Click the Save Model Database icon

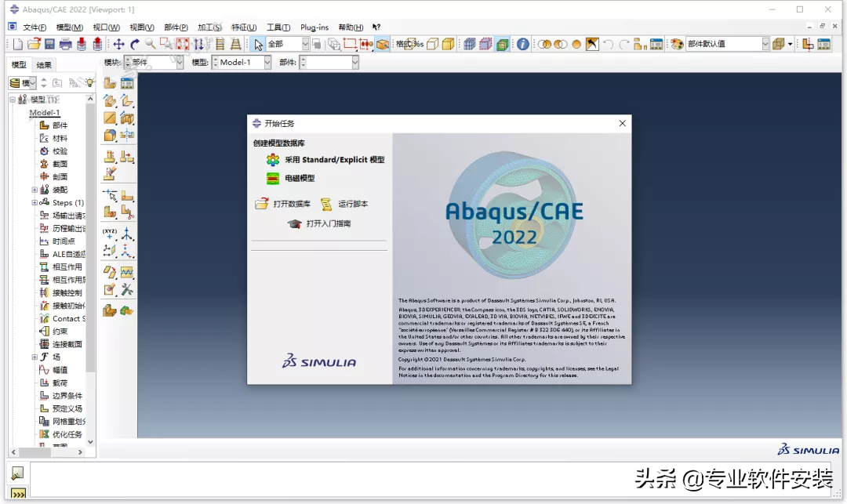(x=49, y=45)
